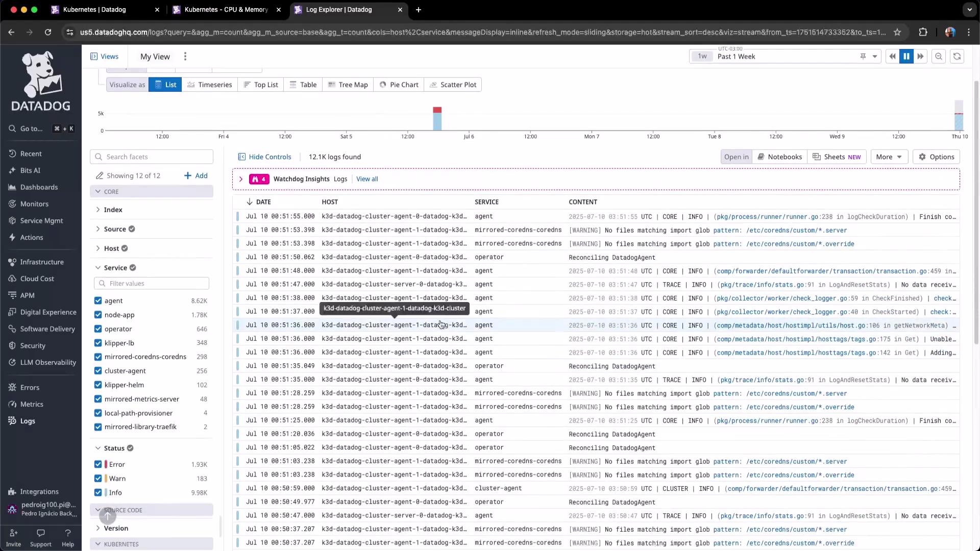Uncheck the Warn status filter
The height and width of the screenshot is (551, 980).
click(98, 479)
